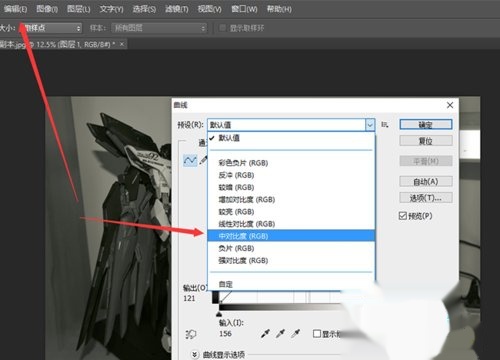500x360 pixels.
Task: Open the 选择(S) menu
Action: pyautogui.click(x=144, y=9)
